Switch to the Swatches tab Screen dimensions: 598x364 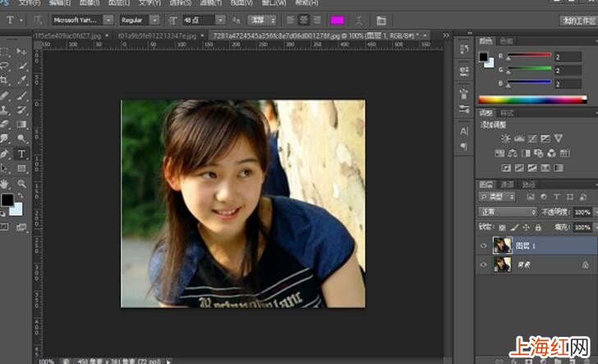tap(507, 41)
